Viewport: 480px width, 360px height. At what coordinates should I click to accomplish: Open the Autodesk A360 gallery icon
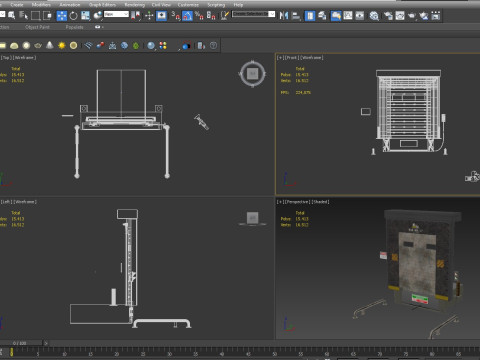coord(435,16)
